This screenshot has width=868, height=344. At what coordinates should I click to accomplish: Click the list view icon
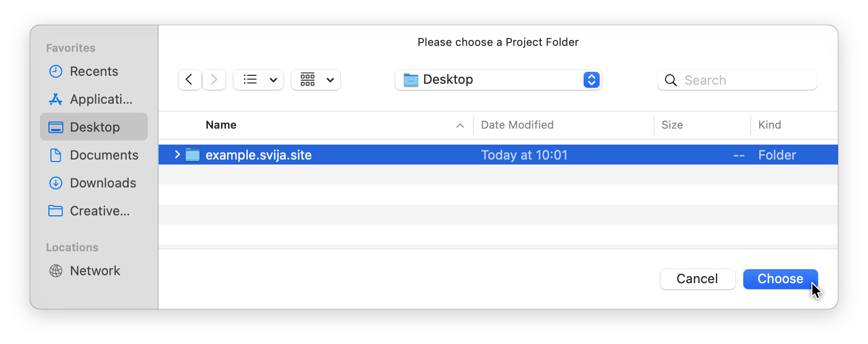(250, 80)
